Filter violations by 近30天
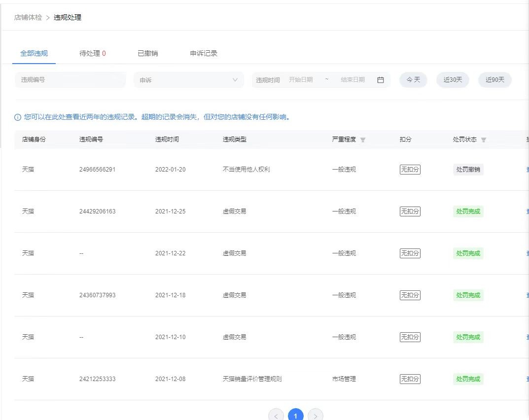The height and width of the screenshot is (420, 529). point(453,80)
